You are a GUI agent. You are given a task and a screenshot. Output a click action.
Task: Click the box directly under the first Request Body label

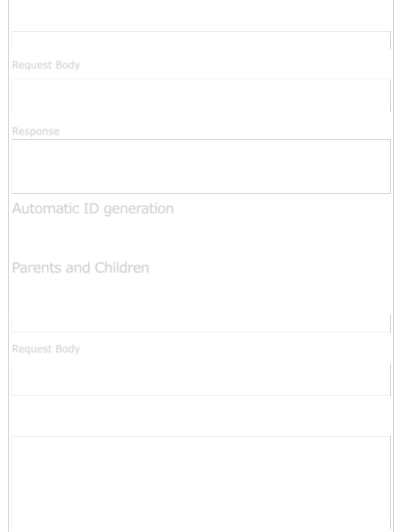tap(201, 96)
